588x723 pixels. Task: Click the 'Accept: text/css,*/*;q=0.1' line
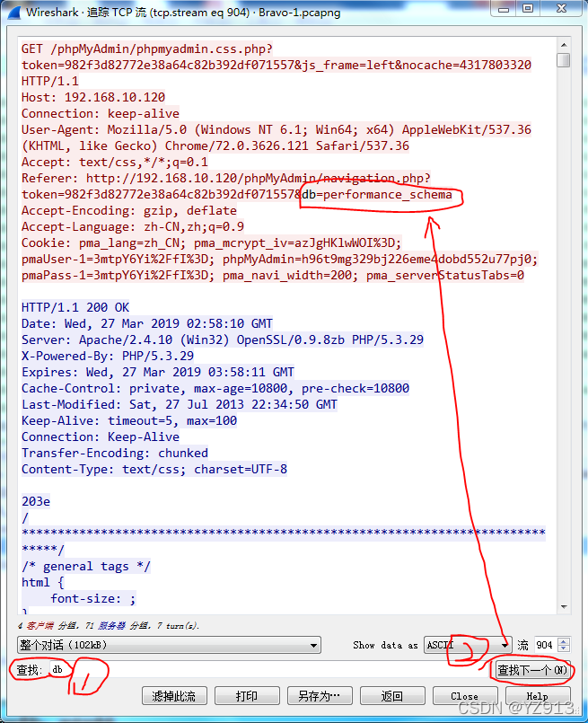(x=115, y=162)
